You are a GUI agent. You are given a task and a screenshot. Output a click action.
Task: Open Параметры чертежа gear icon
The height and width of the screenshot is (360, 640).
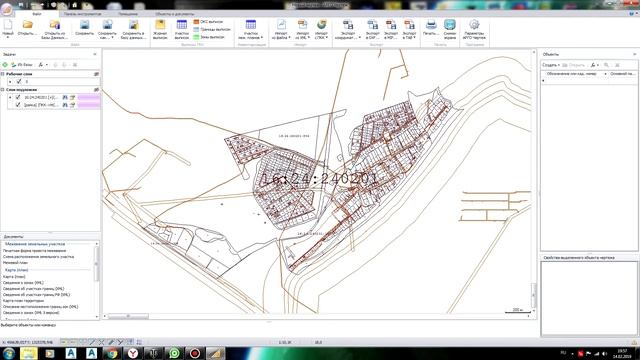pyautogui.click(x=474, y=29)
